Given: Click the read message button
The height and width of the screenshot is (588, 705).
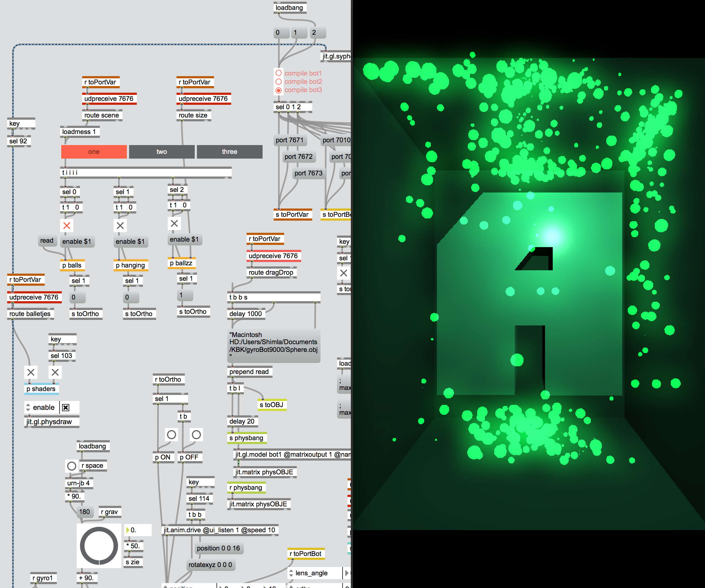Looking at the screenshot, I should [x=47, y=241].
